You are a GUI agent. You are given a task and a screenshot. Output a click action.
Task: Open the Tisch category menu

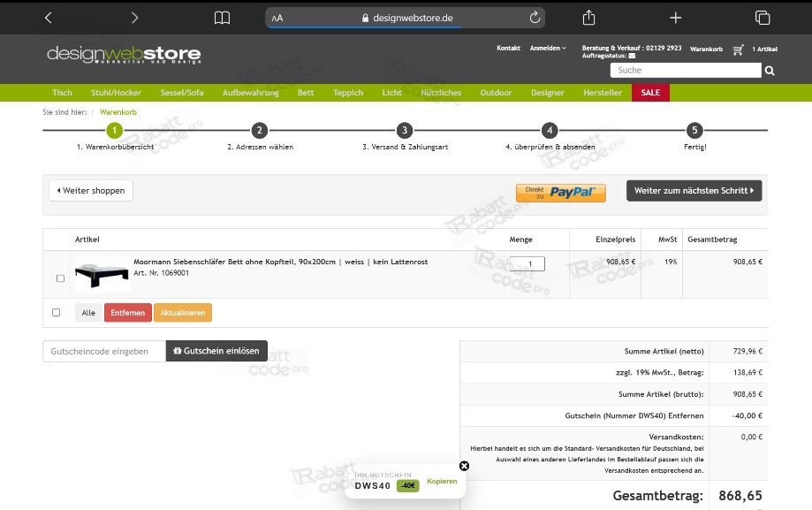[x=62, y=93]
